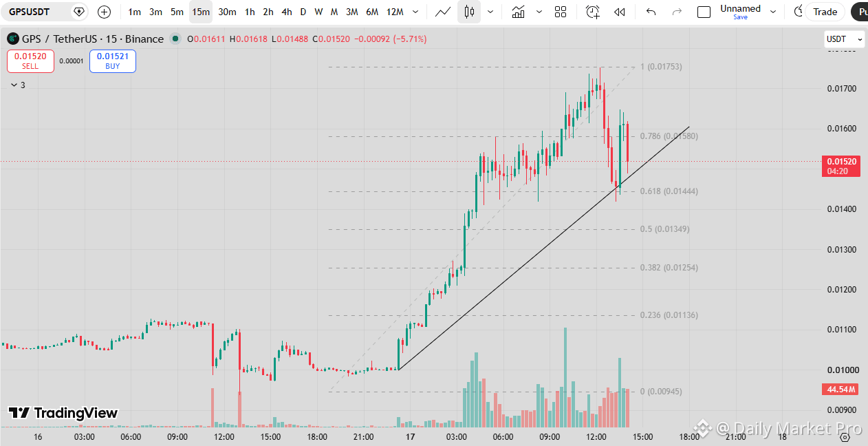Open the indicator templates grid icon
868x446 pixels.
(x=561, y=12)
